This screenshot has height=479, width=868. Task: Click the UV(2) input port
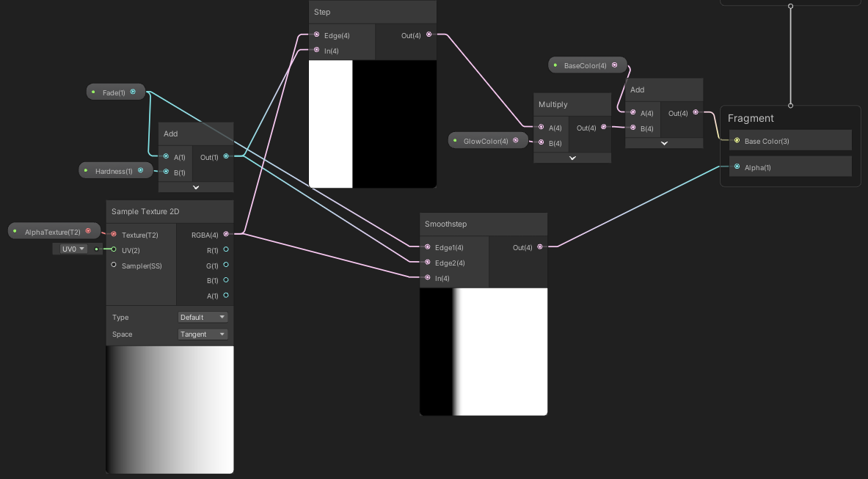click(x=114, y=249)
